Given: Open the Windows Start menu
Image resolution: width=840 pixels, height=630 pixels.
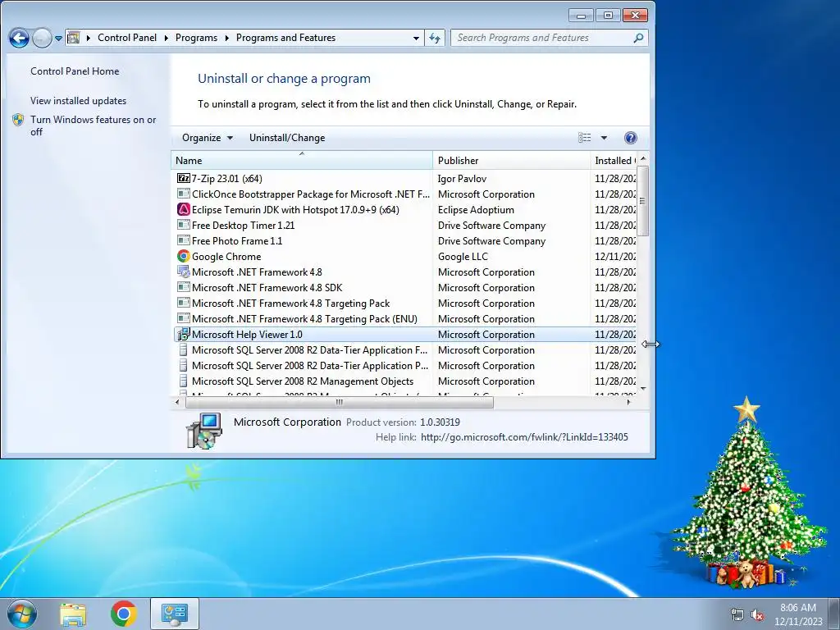Looking at the screenshot, I should coord(22,614).
